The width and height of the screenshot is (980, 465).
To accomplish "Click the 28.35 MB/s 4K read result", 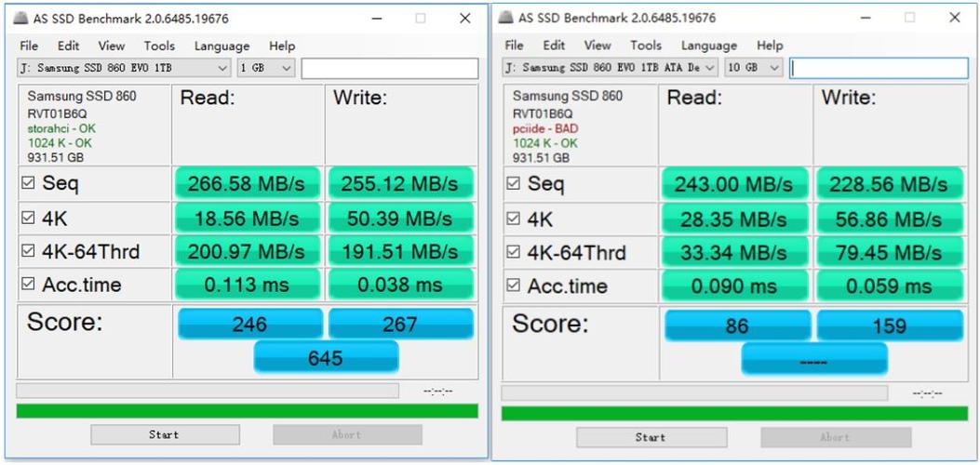I will pyautogui.click(x=735, y=219).
